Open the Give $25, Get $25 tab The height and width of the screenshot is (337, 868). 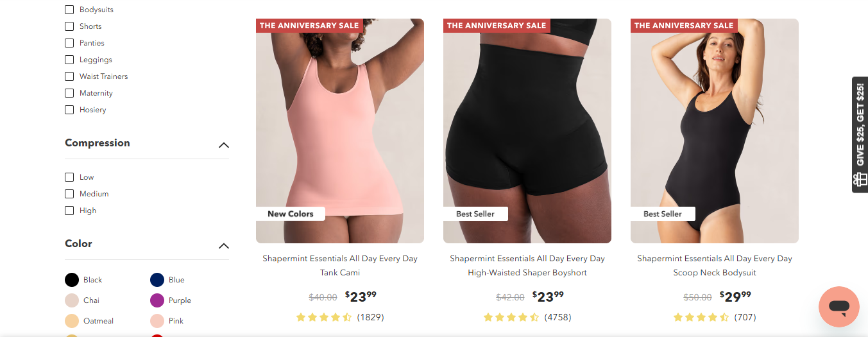[860, 135]
